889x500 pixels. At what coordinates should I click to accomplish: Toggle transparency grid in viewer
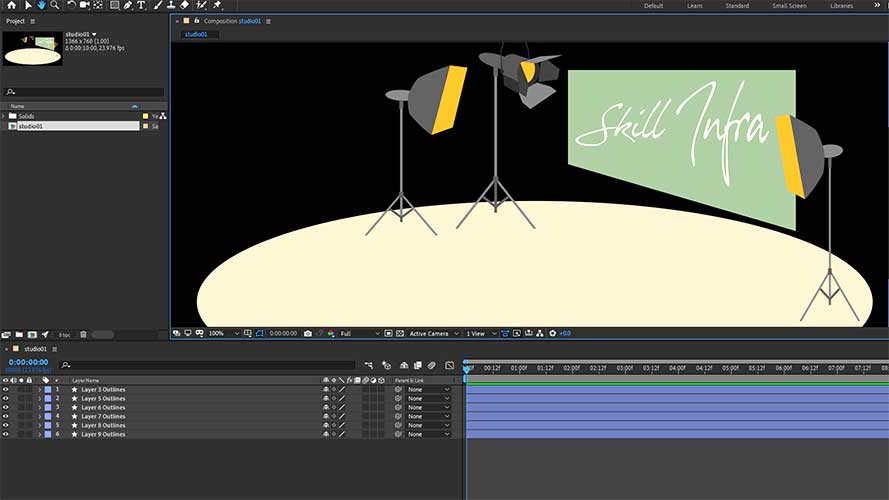pyautogui.click(x=400, y=333)
